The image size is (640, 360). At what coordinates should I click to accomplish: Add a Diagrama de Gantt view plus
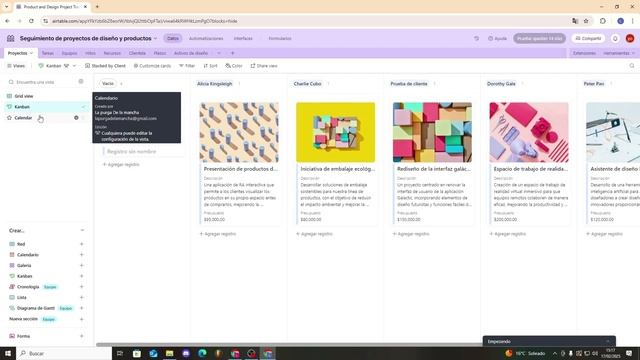pyautogui.click(x=82, y=308)
